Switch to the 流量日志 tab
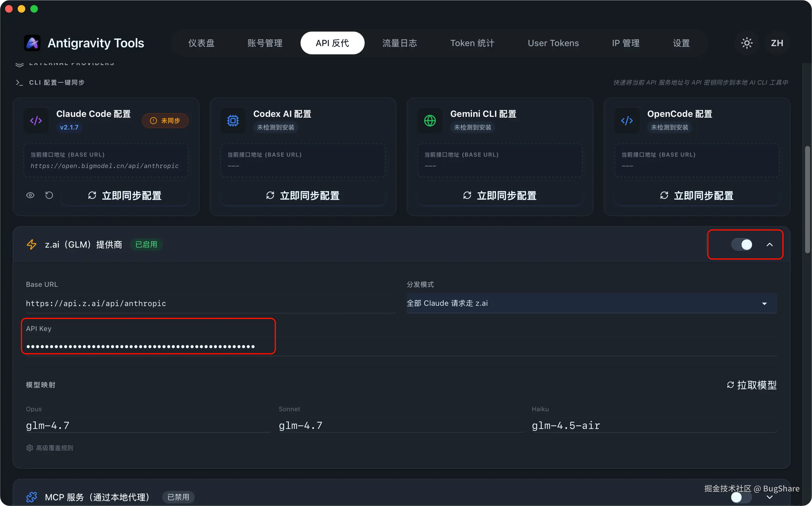The width and height of the screenshot is (812, 506). tap(399, 43)
